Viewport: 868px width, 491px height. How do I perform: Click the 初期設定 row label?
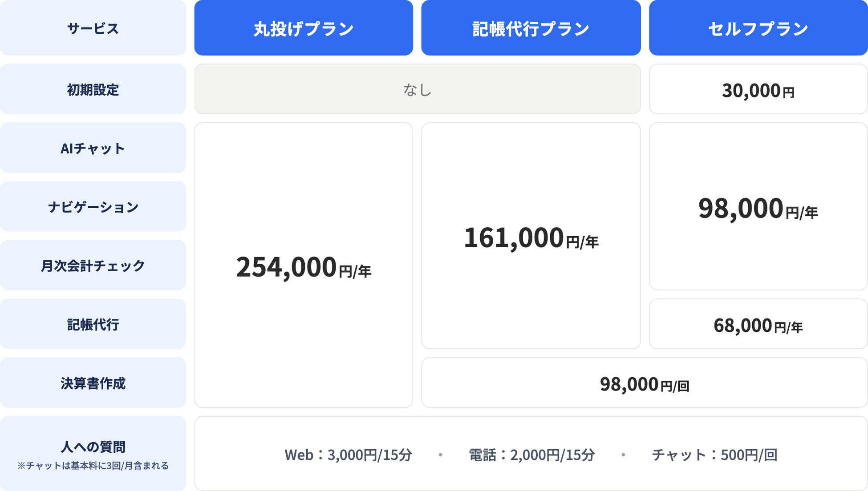(x=93, y=89)
